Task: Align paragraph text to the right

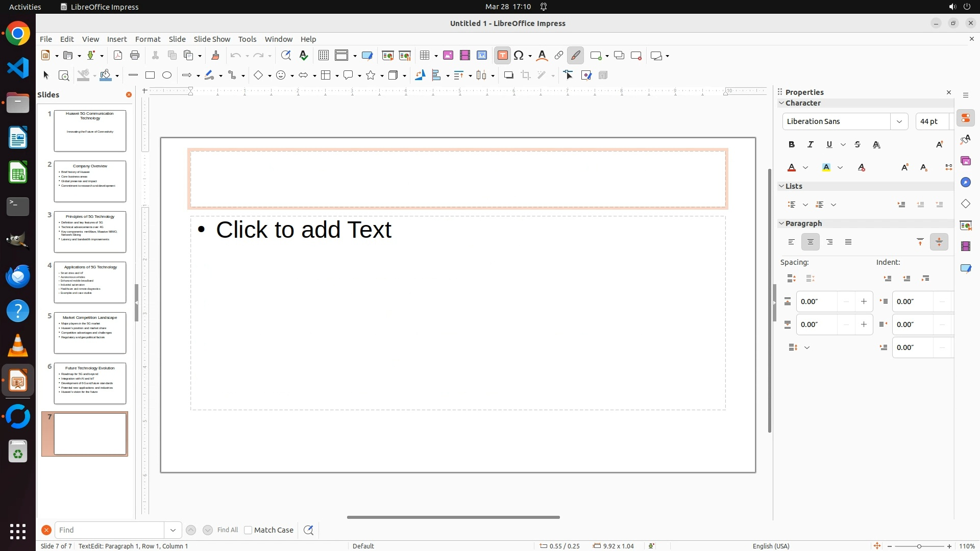Action: point(829,242)
